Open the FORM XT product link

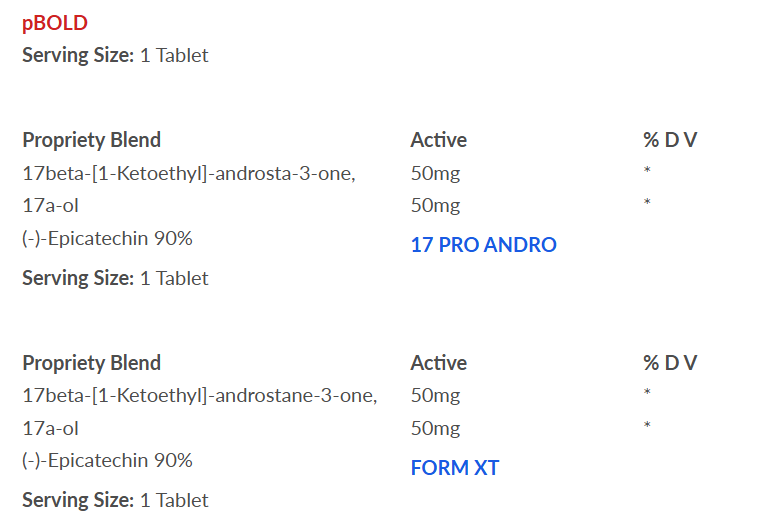tap(455, 468)
